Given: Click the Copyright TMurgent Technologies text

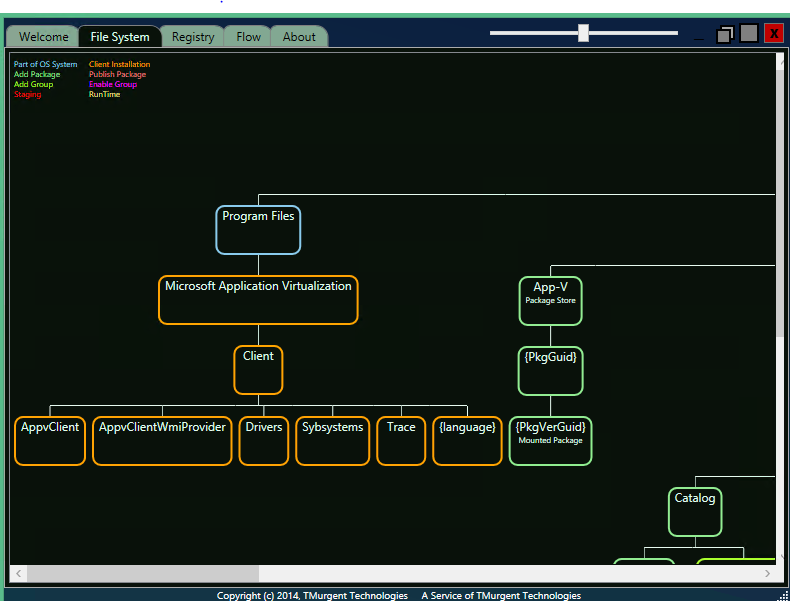Looking at the screenshot, I should pos(312,595).
